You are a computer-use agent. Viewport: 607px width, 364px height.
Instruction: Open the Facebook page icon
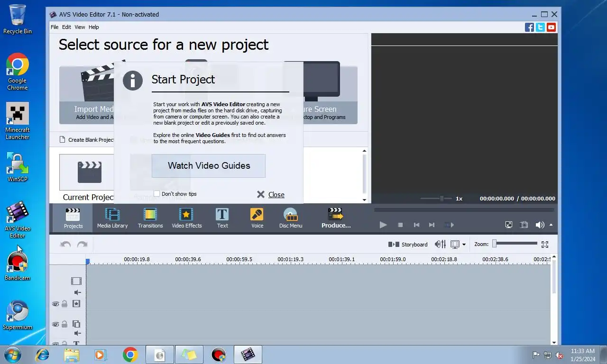529,27
